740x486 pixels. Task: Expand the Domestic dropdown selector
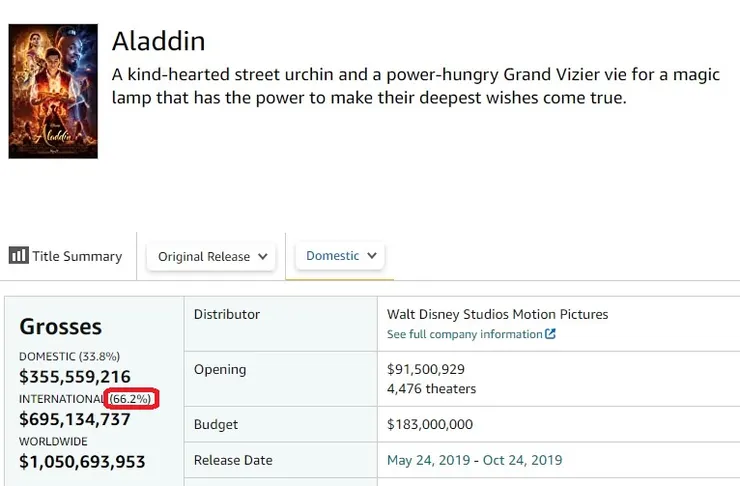pyautogui.click(x=341, y=256)
